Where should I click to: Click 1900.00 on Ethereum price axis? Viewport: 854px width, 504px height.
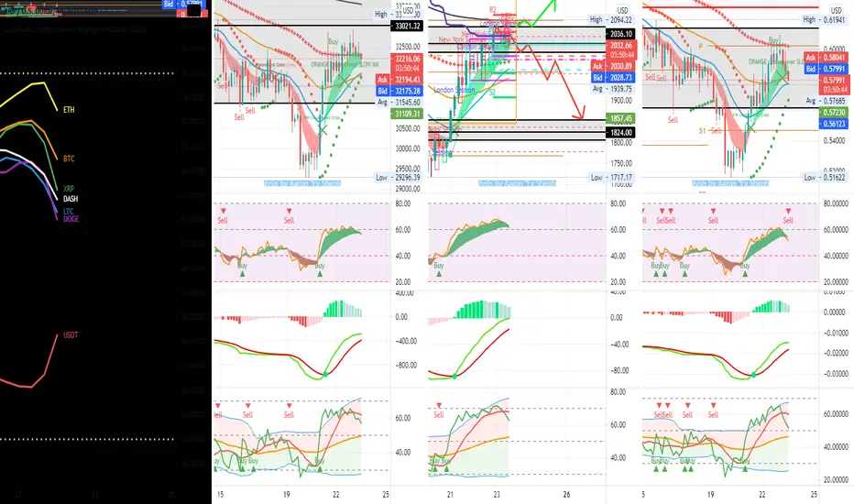[x=621, y=101]
